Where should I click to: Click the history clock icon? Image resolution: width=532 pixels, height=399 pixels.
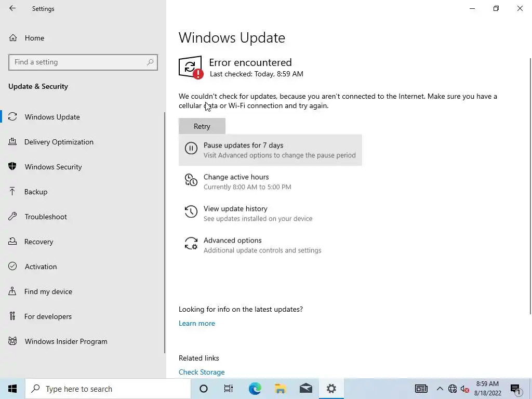[x=191, y=211]
